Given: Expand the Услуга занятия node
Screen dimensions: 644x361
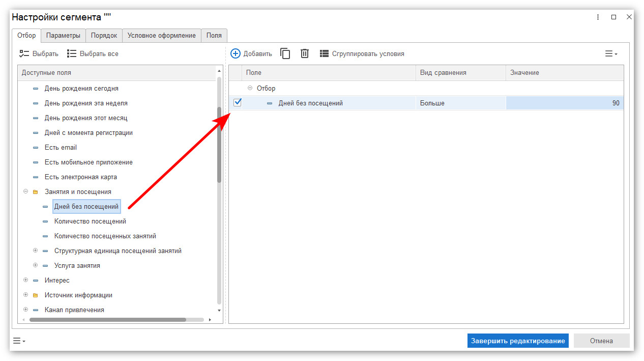Looking at the screenshot, I should (x=35, y=265).
